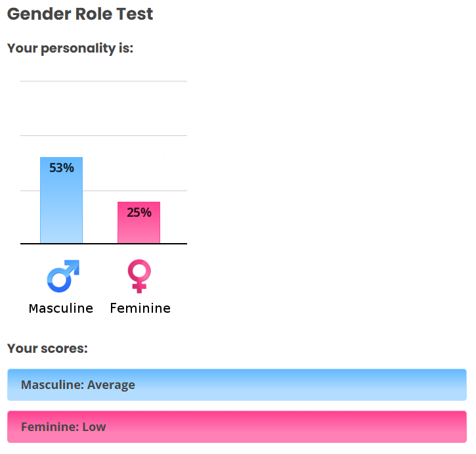Open the blue 'Masculine: Average' score bar
476x454 pixels.
236,385
